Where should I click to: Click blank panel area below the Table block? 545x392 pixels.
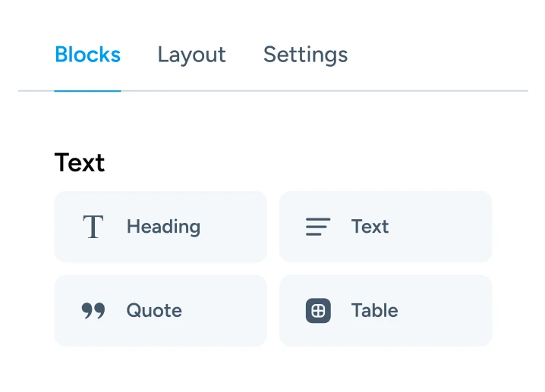click(x=386, y=369)
